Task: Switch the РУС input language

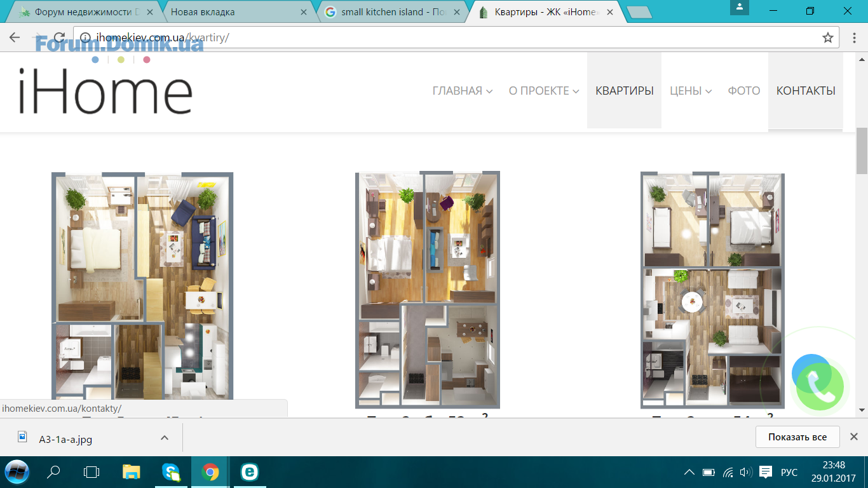Action: click(x=789, y=472)
